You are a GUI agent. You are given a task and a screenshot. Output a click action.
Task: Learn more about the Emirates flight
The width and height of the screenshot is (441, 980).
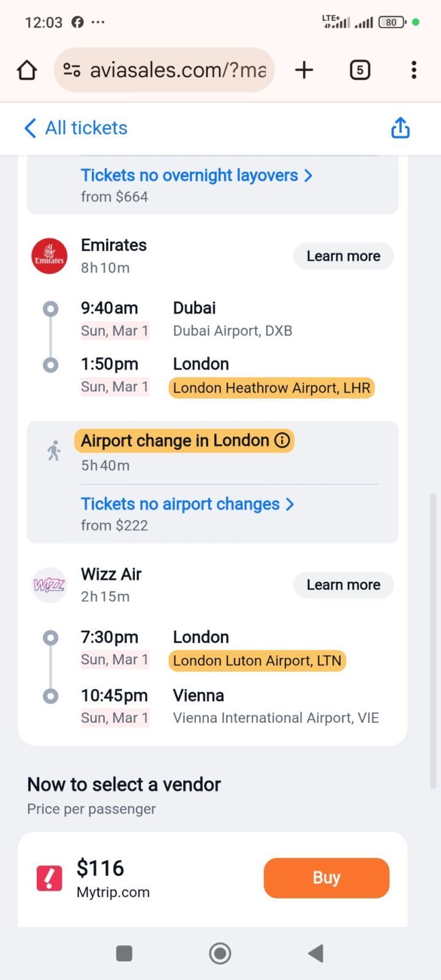343,256
